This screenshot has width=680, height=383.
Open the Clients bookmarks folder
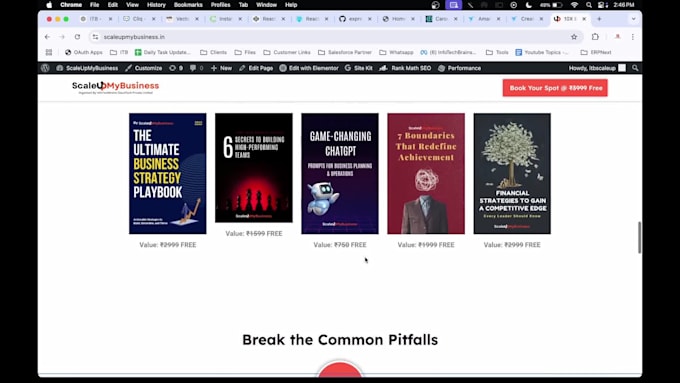coord(213,52)
